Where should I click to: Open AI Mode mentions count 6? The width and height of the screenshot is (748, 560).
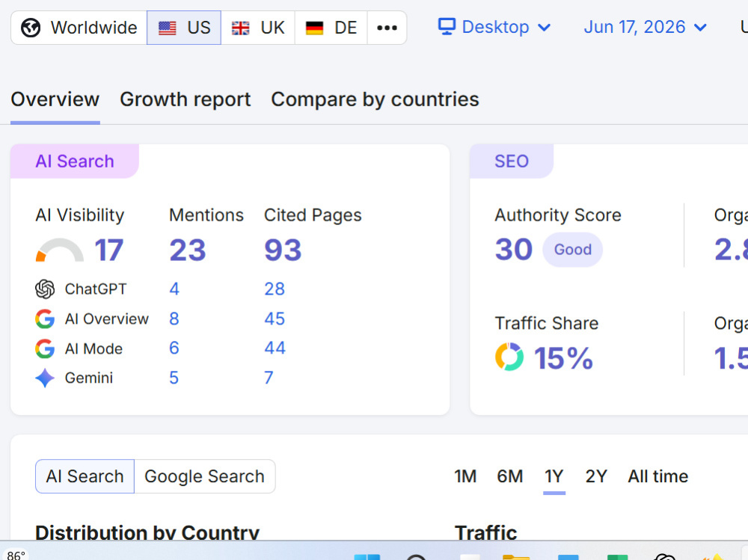[174, 348]
